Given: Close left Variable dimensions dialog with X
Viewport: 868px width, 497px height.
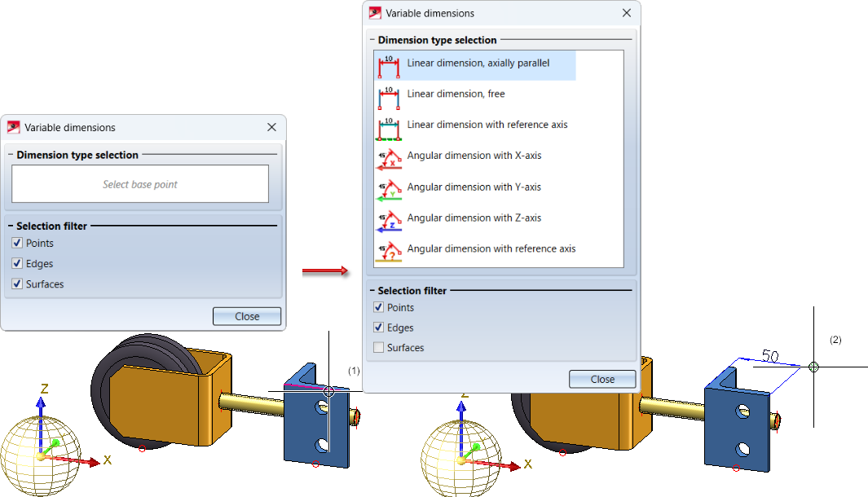Looking at the screenshot, I should point(271,127).
